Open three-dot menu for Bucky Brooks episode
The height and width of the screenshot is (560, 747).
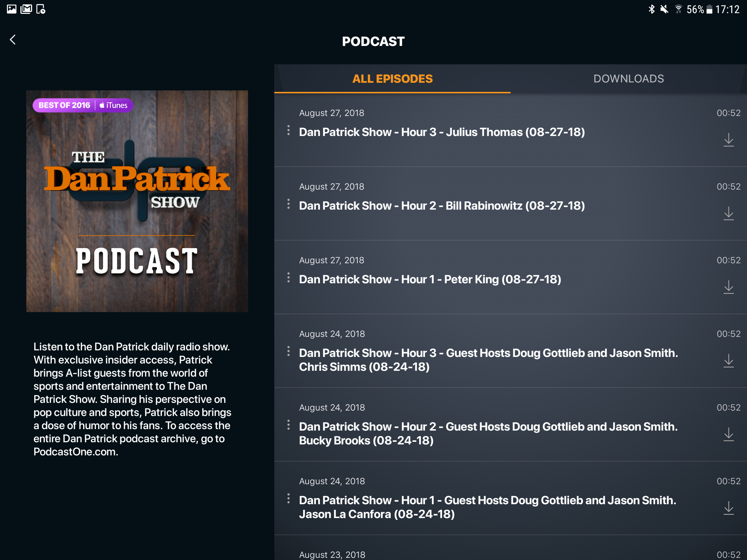click(289, 425)
